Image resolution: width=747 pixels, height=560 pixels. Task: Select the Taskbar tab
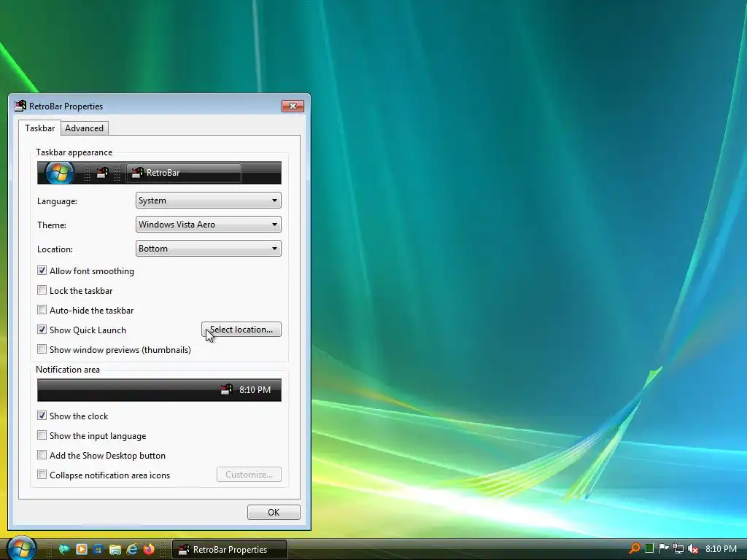(x=39, y=128)
